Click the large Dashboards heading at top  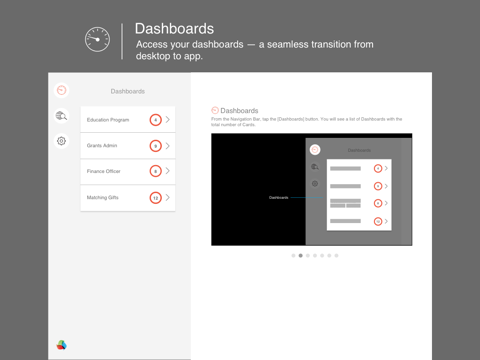coord(174,29)
